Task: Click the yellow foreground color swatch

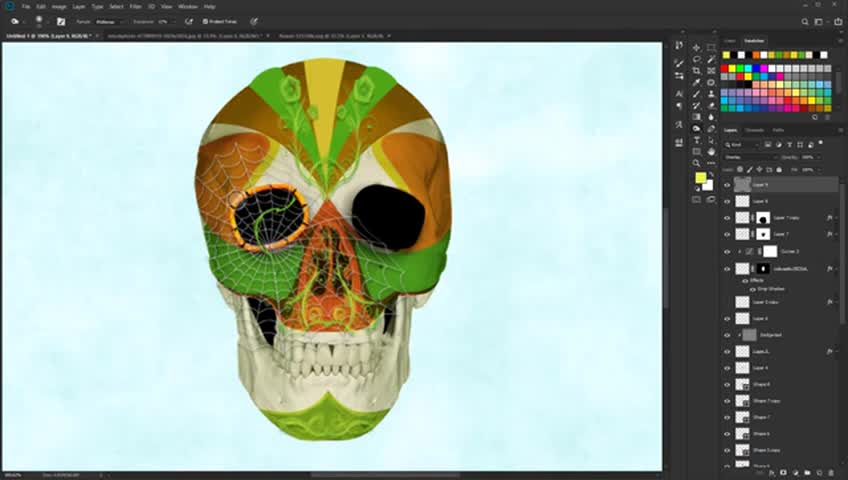Action: [x=701, y=178]
